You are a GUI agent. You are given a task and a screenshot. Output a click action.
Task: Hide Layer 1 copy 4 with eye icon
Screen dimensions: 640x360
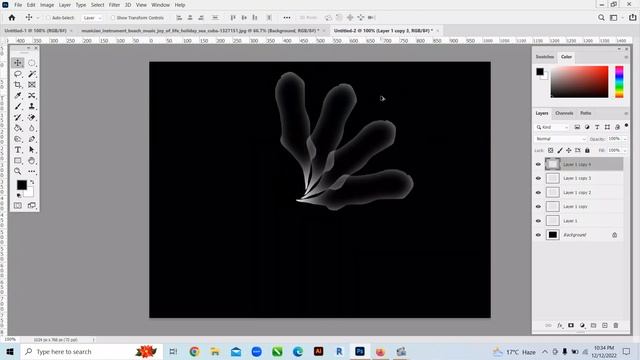[x=538, y=164]
